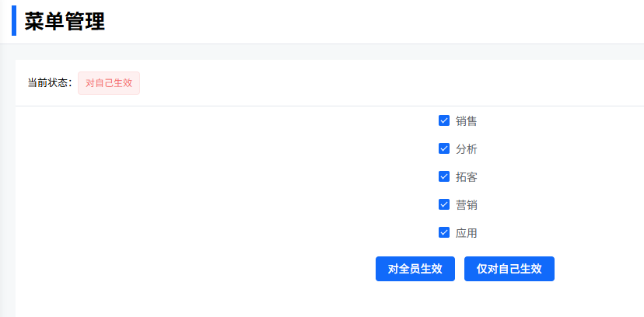
Task: Disable the 拓客 menu checkbox
Action: (x=444, y=176)
